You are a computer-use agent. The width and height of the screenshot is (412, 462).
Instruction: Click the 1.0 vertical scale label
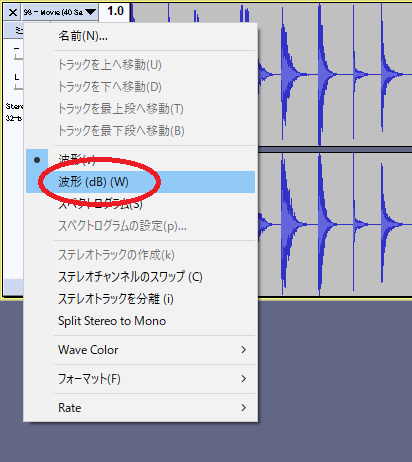115,11
